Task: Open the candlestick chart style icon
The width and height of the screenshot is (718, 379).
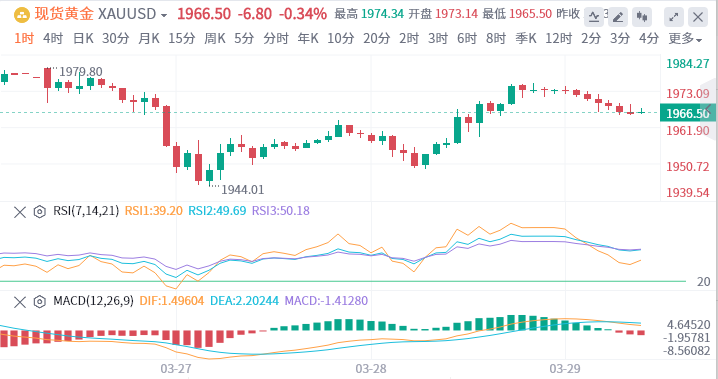Action: (x=642, y=17)
